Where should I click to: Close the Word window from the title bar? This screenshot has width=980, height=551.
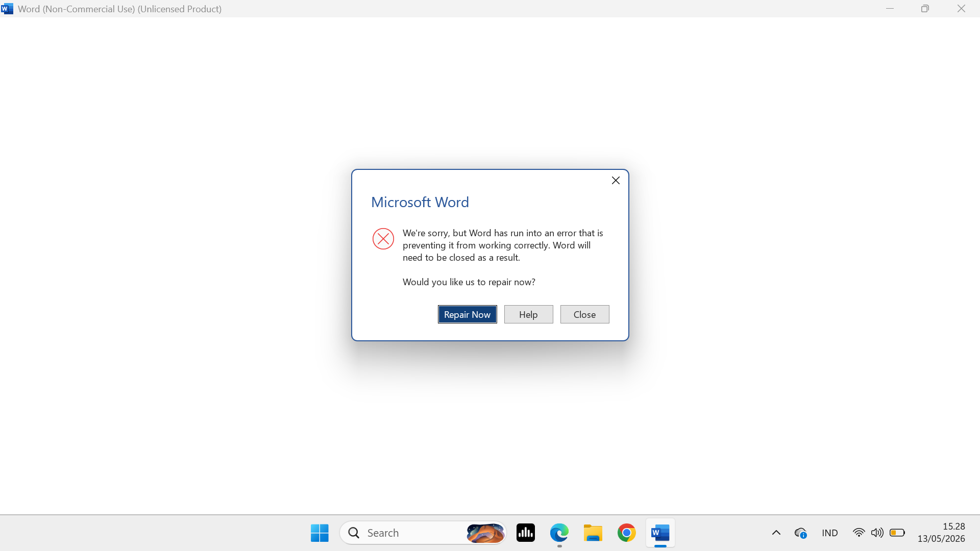point(961,9)
